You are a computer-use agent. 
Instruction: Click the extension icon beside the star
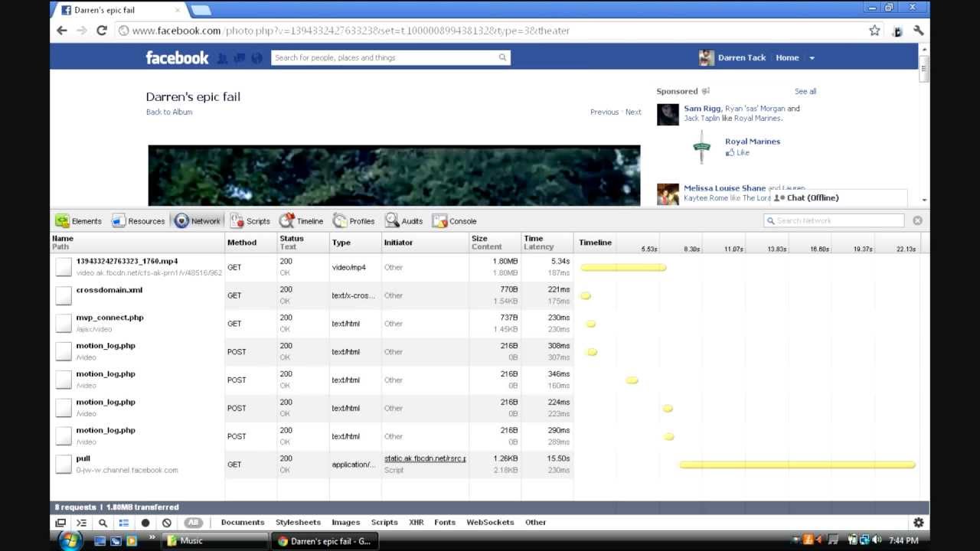click(897, 31)
